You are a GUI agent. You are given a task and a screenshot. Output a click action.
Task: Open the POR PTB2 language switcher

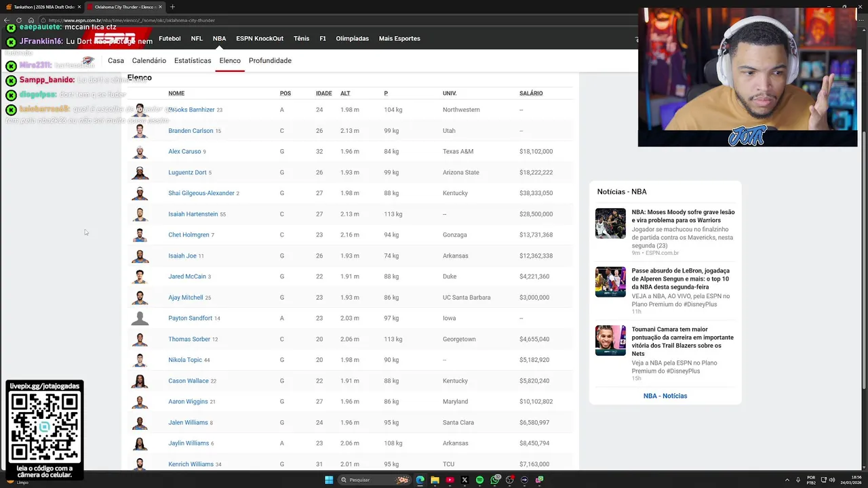coord(811,480)
